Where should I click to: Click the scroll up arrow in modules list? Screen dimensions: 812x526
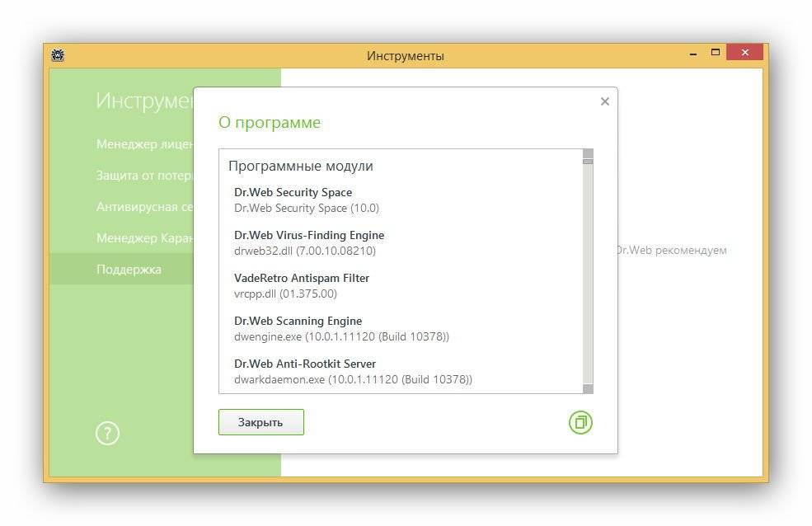588,154
